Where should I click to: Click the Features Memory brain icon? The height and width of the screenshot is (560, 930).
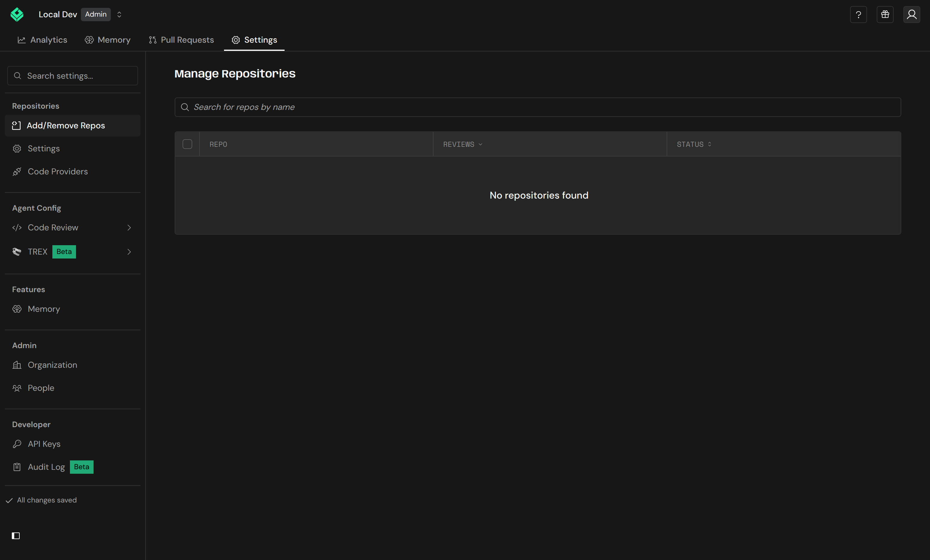click(x=17, y=309)
